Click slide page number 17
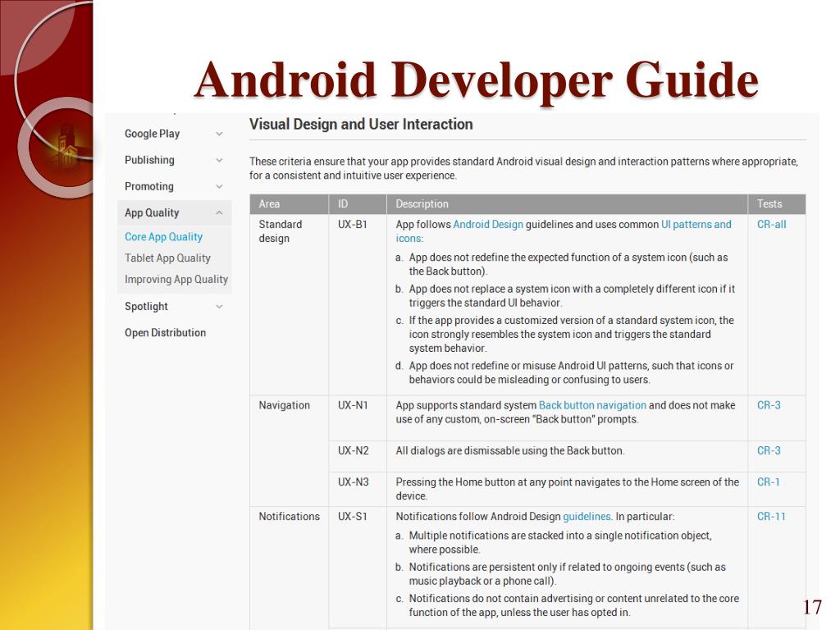The width and height of the screenshot is (840, 630). [x=812, y=607]
